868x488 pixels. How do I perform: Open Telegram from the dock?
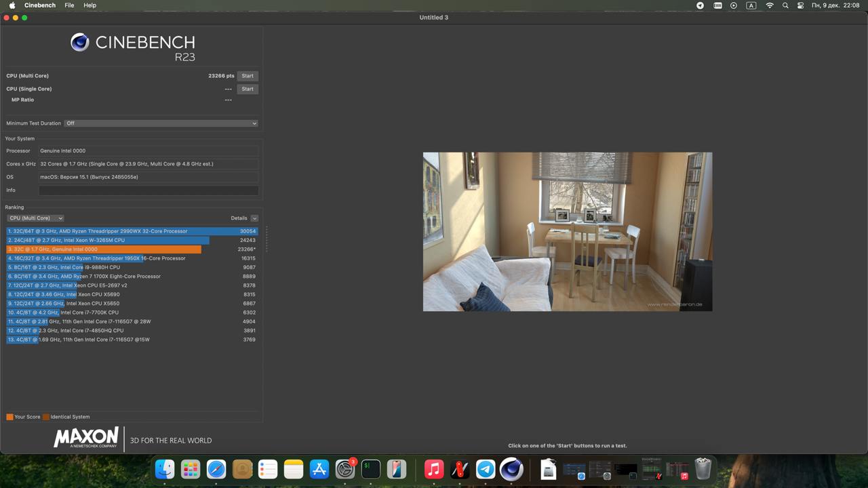pyautogui.click(x=486, y=469)
